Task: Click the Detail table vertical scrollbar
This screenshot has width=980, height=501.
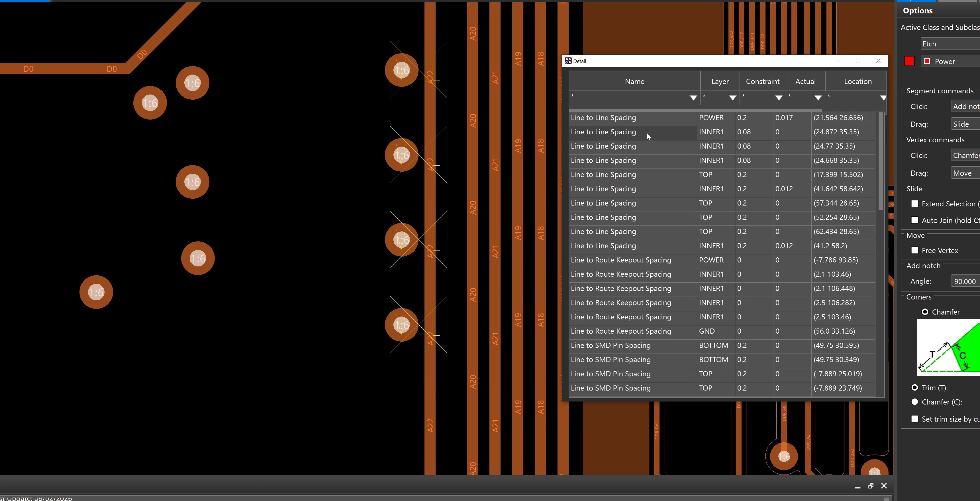Action: (880, 161)
